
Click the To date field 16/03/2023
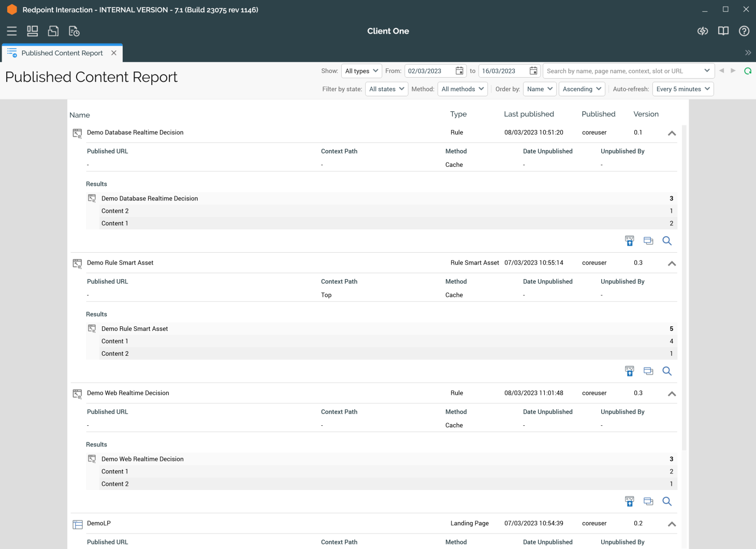coord(502,71)
